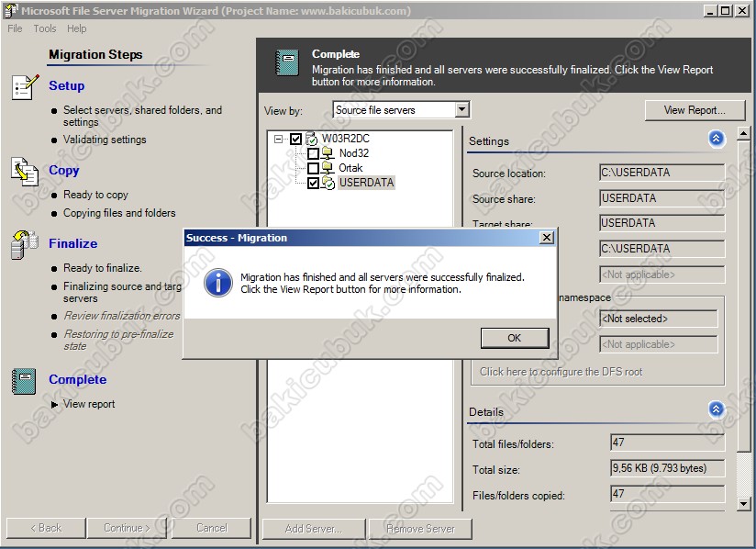
Task: Click the Copy step documents icon
Action: click(x=25, y=172)
